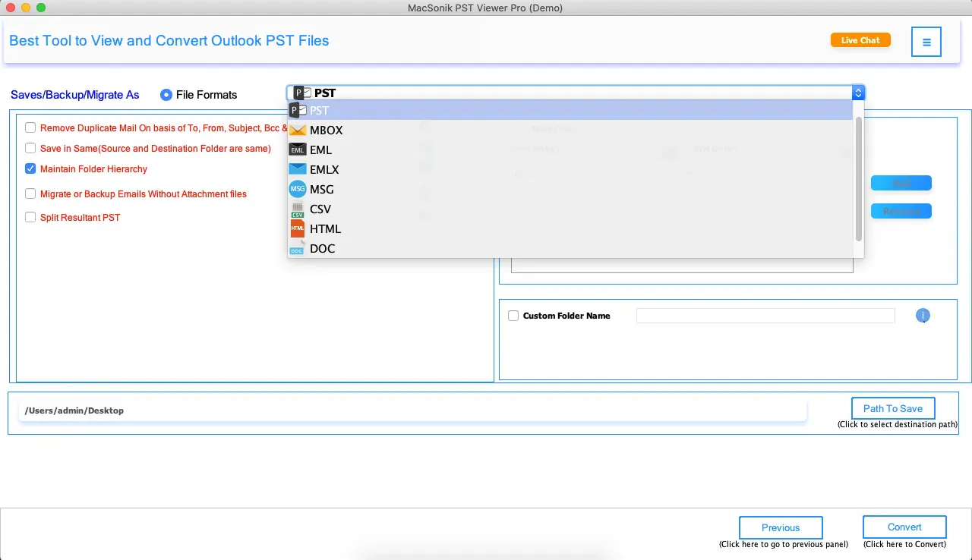
Task: Click the EML file icon in list
Action: (298, 149)
